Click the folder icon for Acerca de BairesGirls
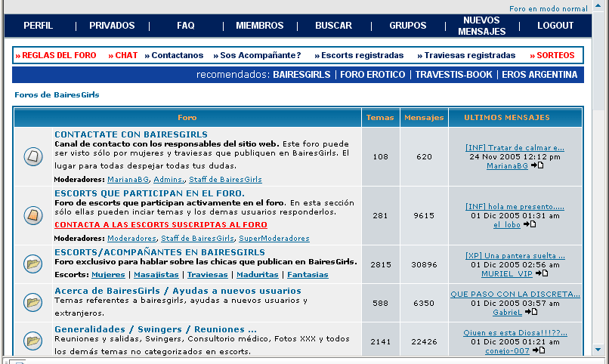Screen dimensions: 609x364 point(33,302)
